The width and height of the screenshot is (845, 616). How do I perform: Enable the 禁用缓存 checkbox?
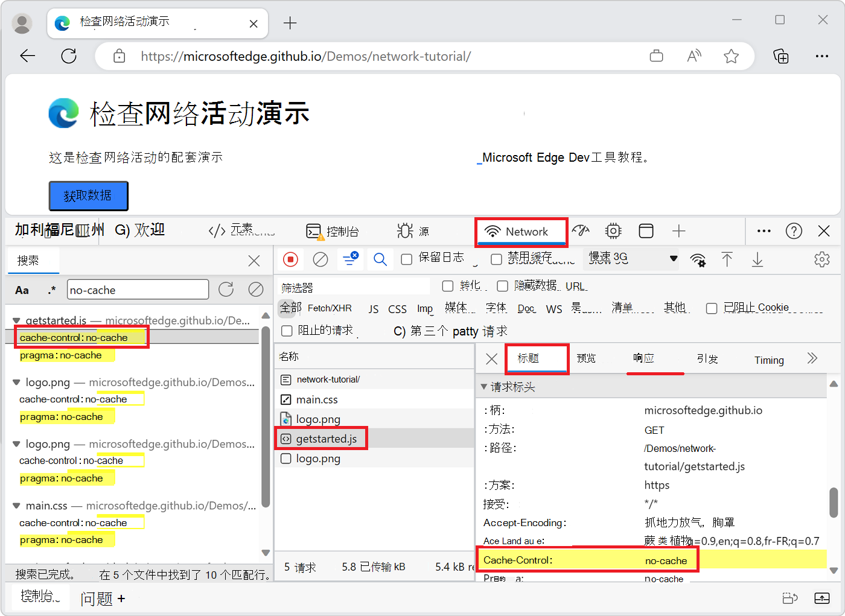coord(496,258)
